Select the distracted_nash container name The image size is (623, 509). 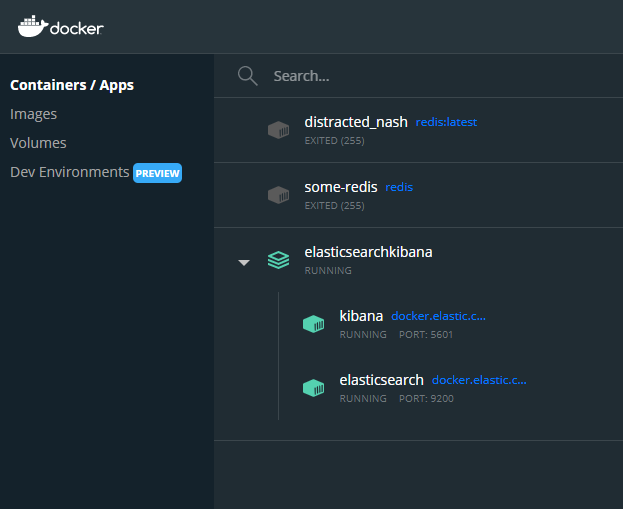[x=356, y=122]
